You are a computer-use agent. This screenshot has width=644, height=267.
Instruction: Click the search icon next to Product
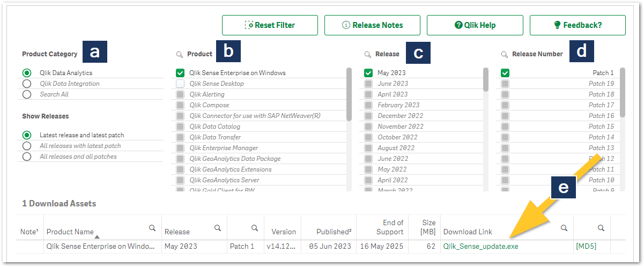pos(179,54)
